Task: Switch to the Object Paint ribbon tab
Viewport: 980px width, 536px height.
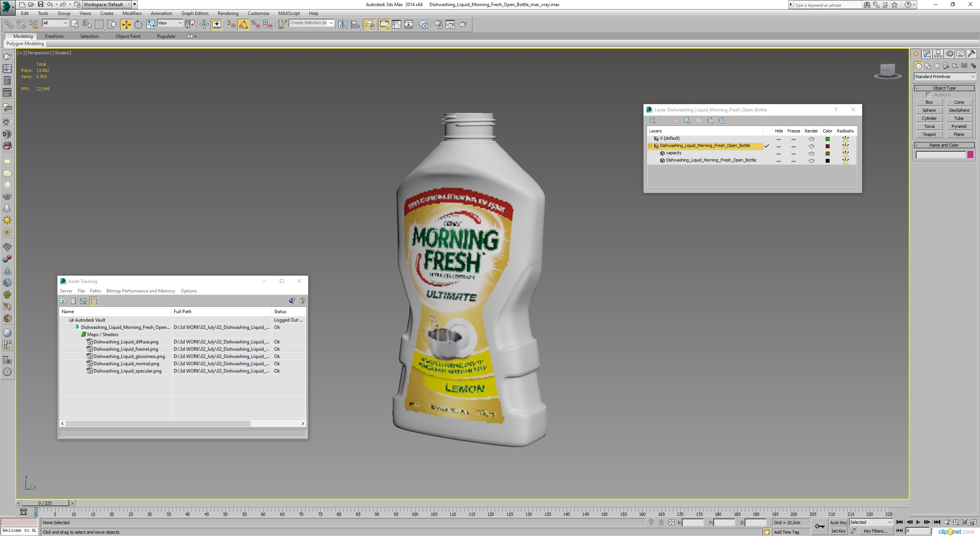Action: pyautogui.click(x=128, y=36)
